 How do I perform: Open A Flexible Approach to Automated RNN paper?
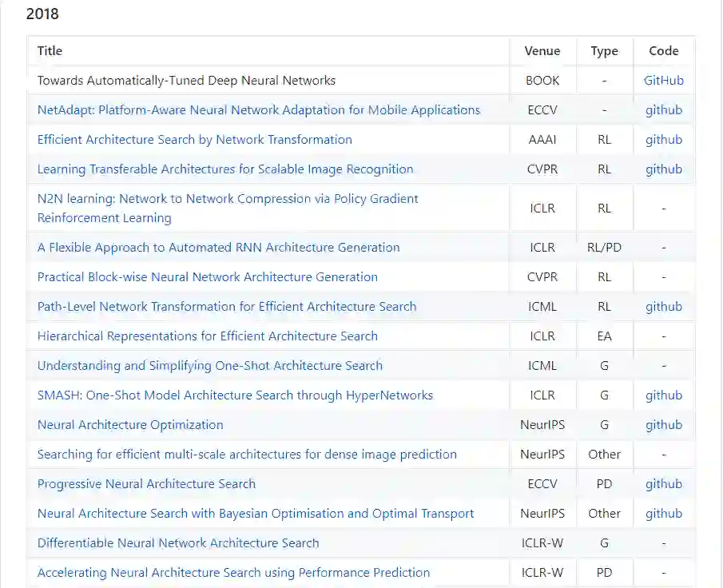(218, 248)
